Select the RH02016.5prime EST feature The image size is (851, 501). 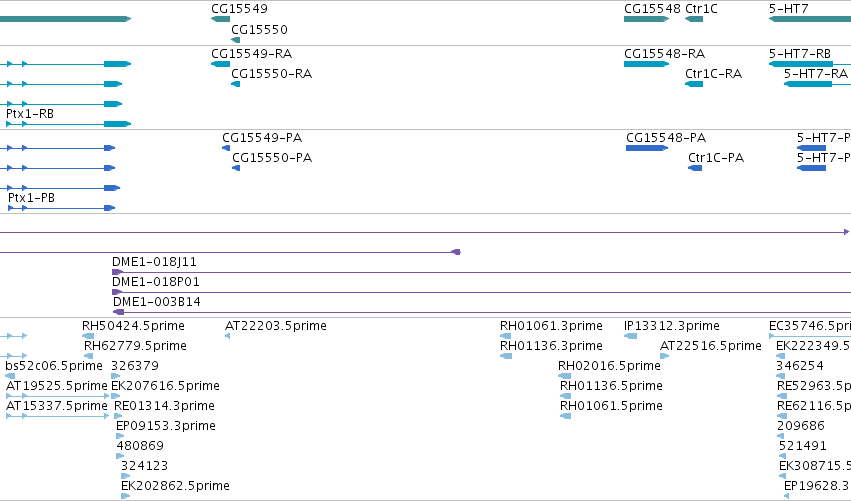(564, 376)
